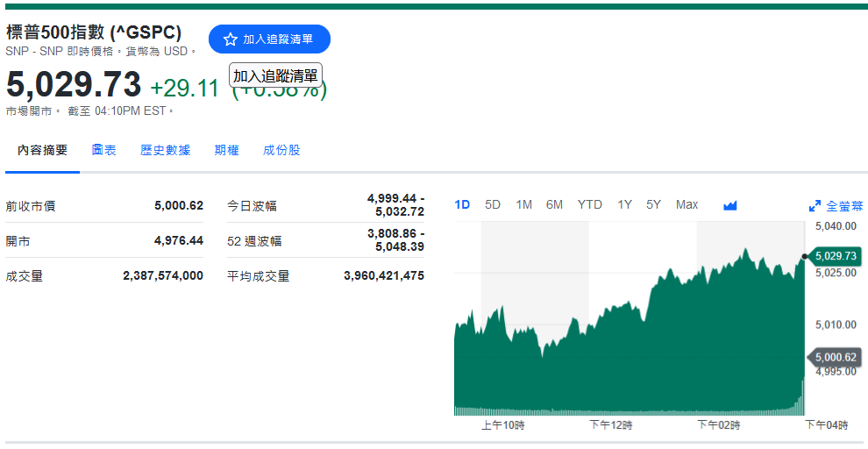Open the chart type icon

point(729,205)
